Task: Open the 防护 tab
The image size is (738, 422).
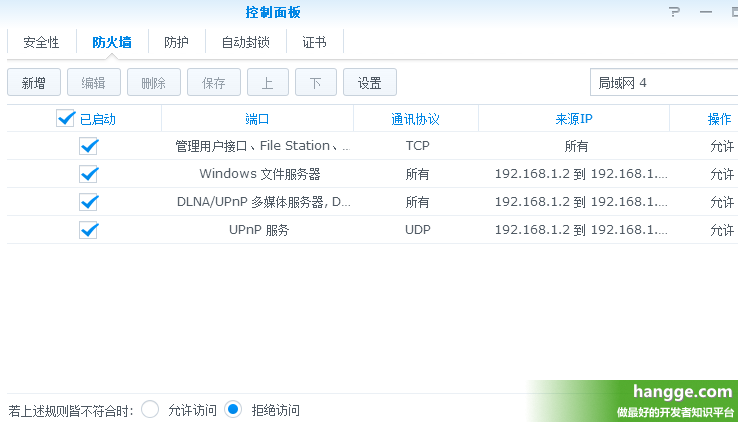Action: [176, 42]
